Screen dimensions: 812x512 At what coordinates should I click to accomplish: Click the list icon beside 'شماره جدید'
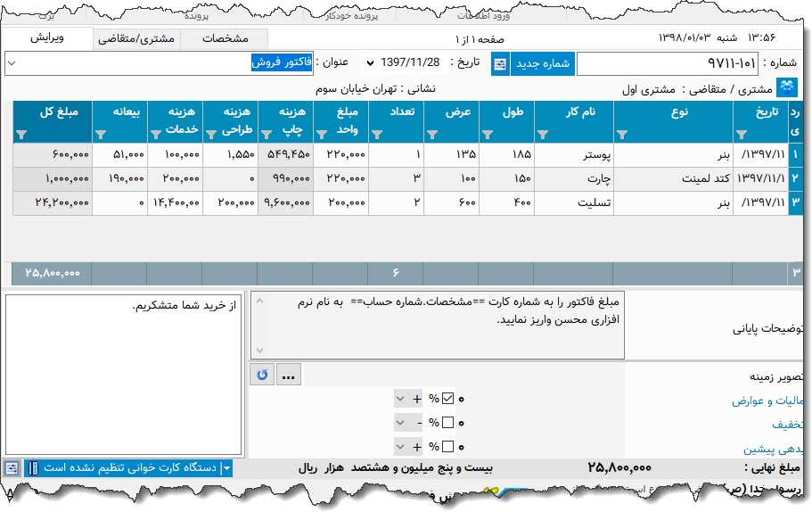(501, 64)
